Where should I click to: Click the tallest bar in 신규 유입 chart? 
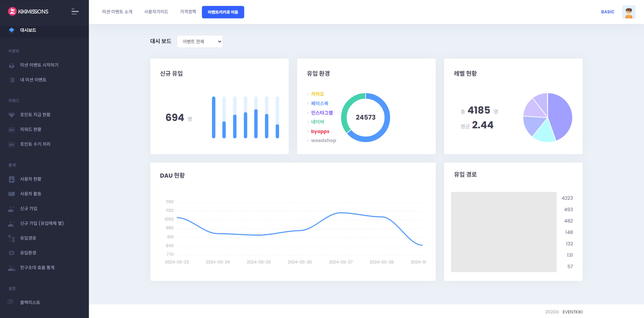[x=214, y=117]
